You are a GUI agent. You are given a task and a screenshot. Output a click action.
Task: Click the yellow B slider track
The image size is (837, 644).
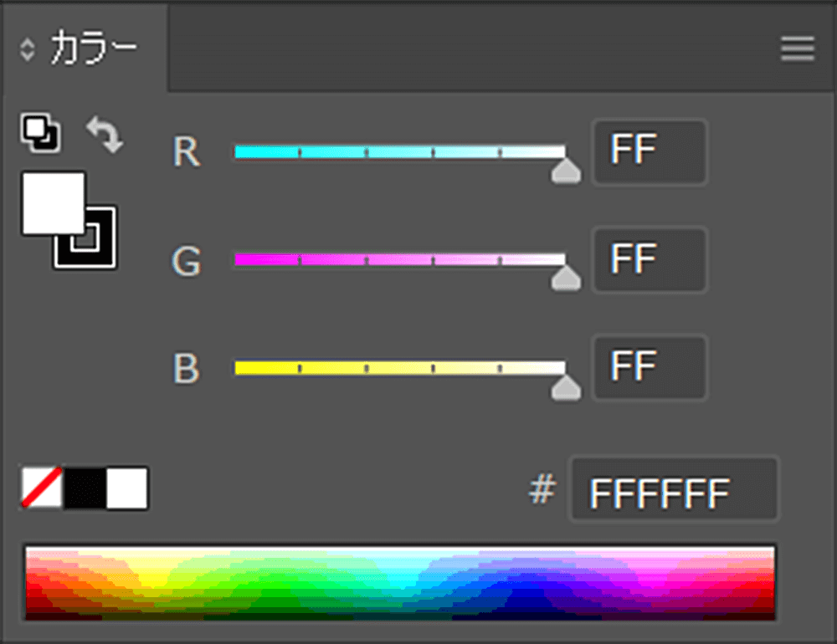point(400,368)
